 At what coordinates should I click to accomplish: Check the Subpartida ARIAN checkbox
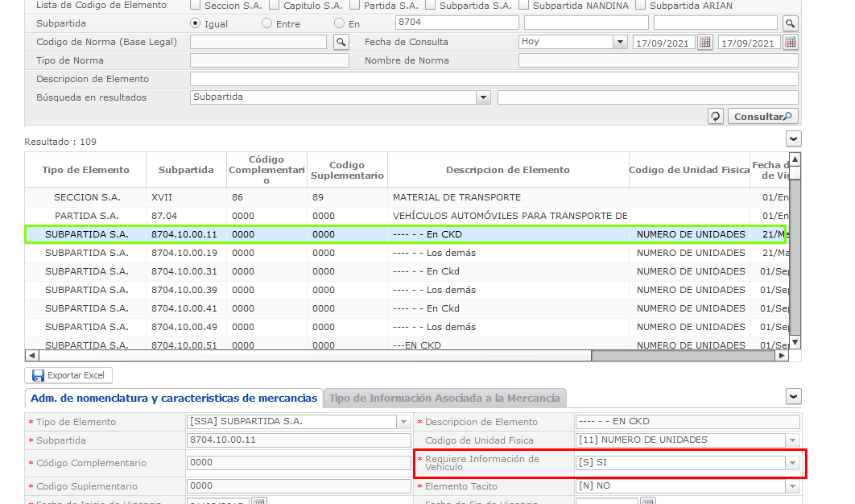click(641, 6)
